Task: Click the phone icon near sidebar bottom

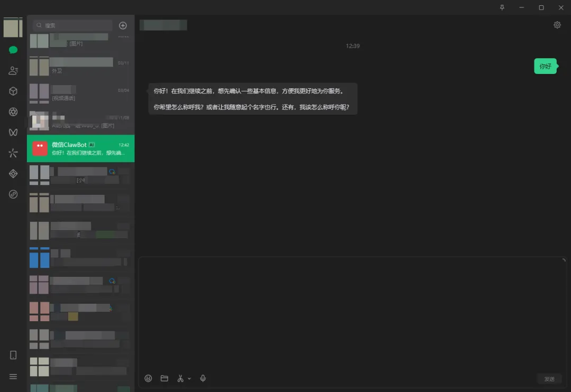Action: (x=13, y=355)
